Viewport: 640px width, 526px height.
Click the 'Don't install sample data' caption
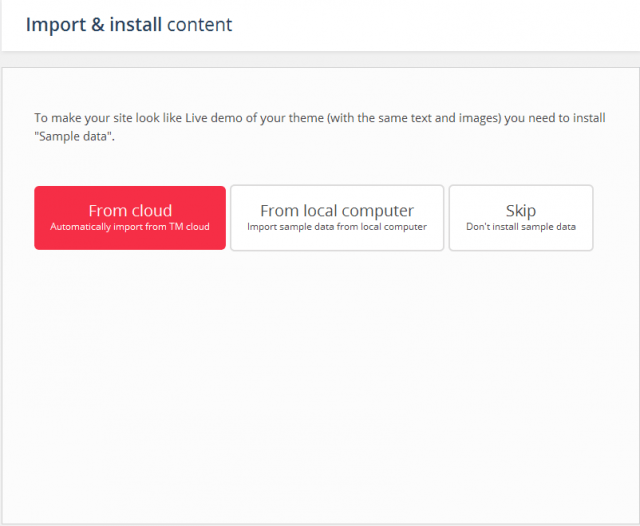point(520,227)
